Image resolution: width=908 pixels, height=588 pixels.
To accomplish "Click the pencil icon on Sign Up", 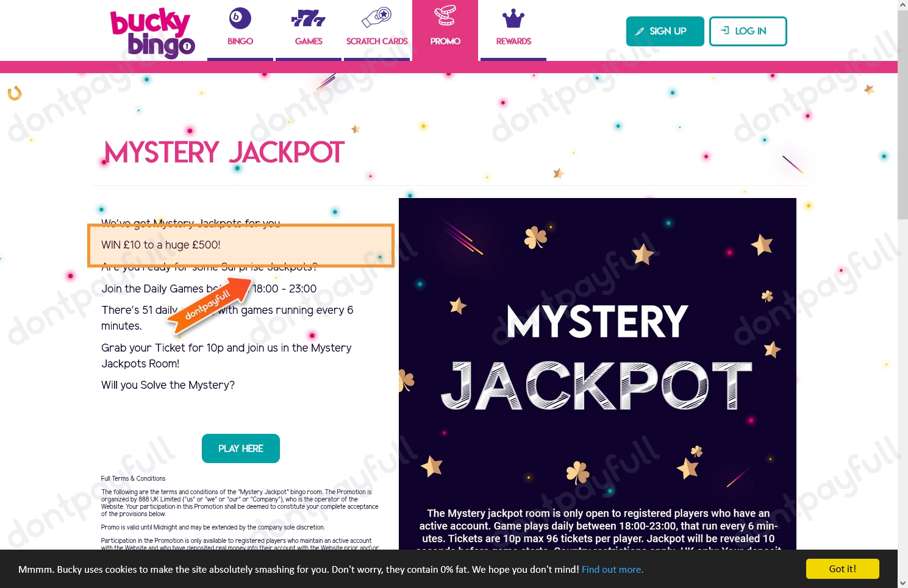I will [x=639, y=31].
